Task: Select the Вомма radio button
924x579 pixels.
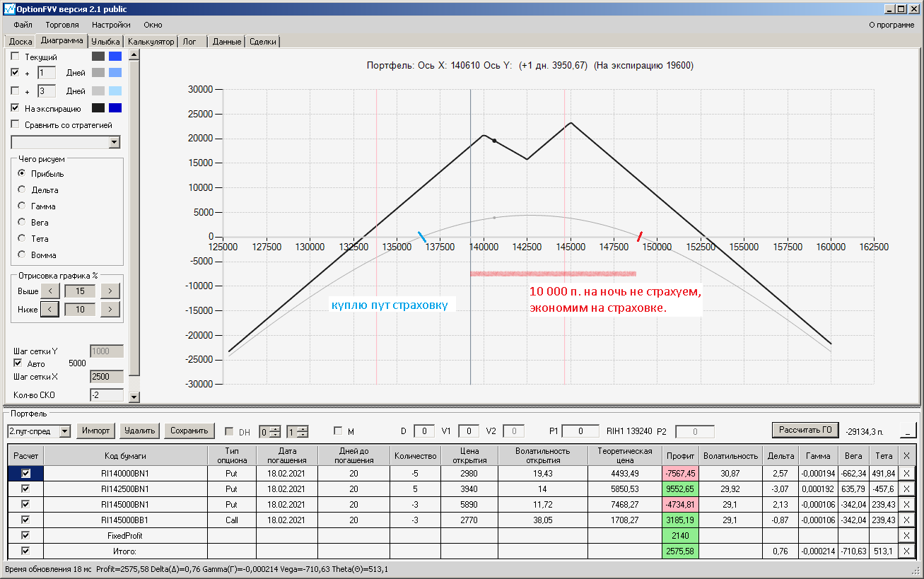Action: pyautogui.click(x=22, y=255)
